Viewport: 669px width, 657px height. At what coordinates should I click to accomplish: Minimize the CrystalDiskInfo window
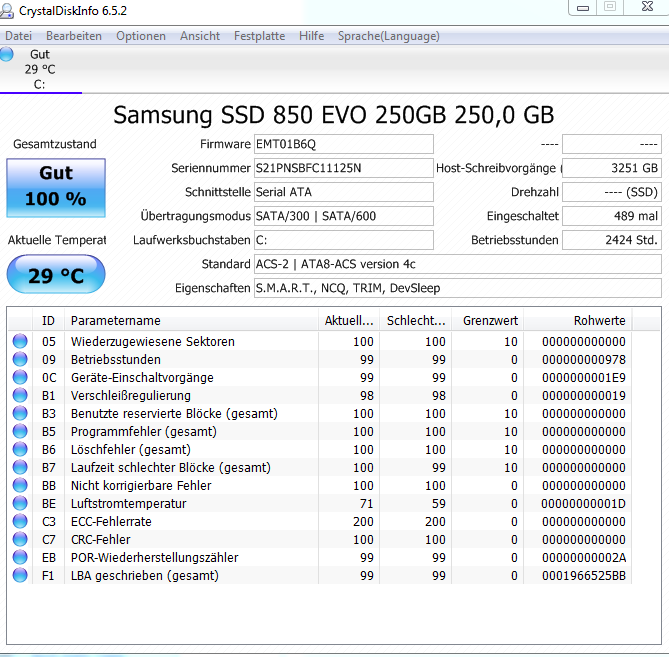click(583, 7)
